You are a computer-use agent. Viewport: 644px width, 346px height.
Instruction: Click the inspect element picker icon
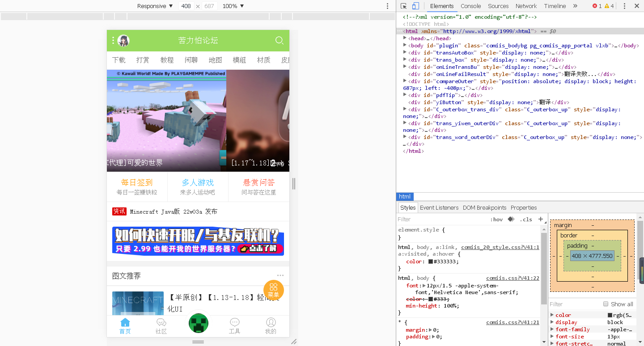click(403, 6)
